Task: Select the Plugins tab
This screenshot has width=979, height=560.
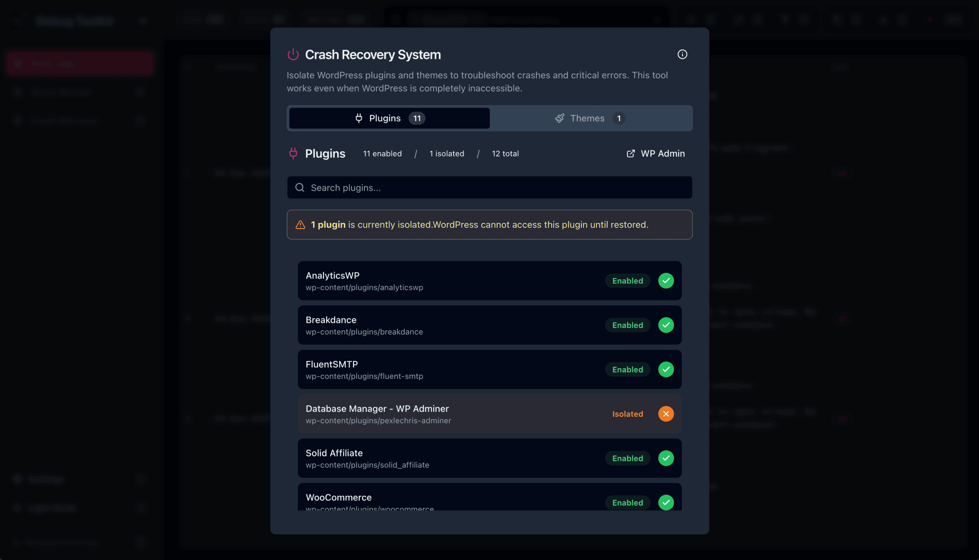Action: pos(389,118)
